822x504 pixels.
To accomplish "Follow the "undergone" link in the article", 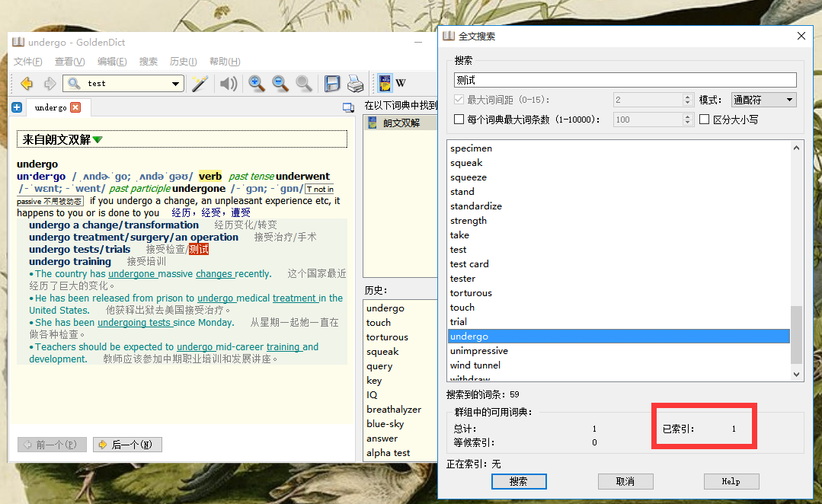I will tap(132, 274).
